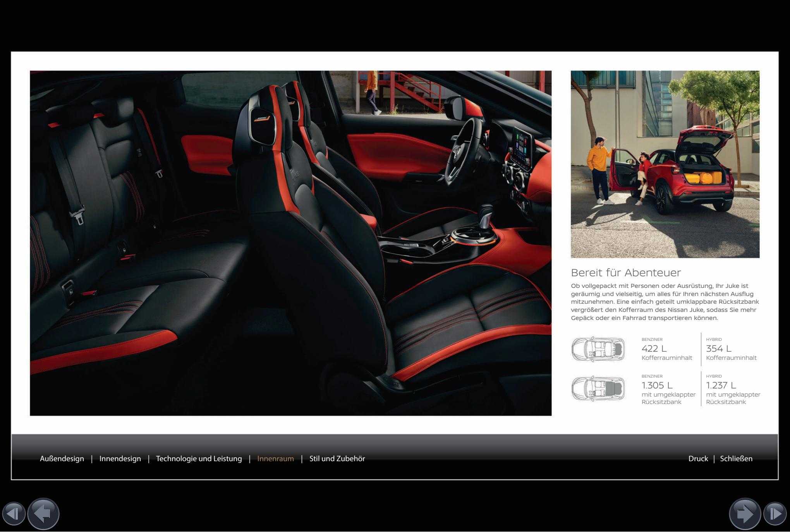Click the paragraph starting 'Ob vollgepackt mit Personen'

(665, 302)
